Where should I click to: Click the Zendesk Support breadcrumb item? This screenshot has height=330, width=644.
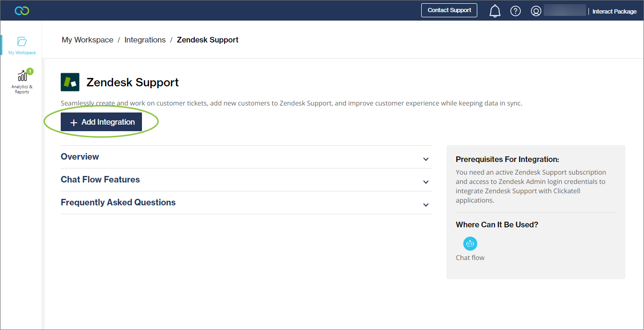207,40
